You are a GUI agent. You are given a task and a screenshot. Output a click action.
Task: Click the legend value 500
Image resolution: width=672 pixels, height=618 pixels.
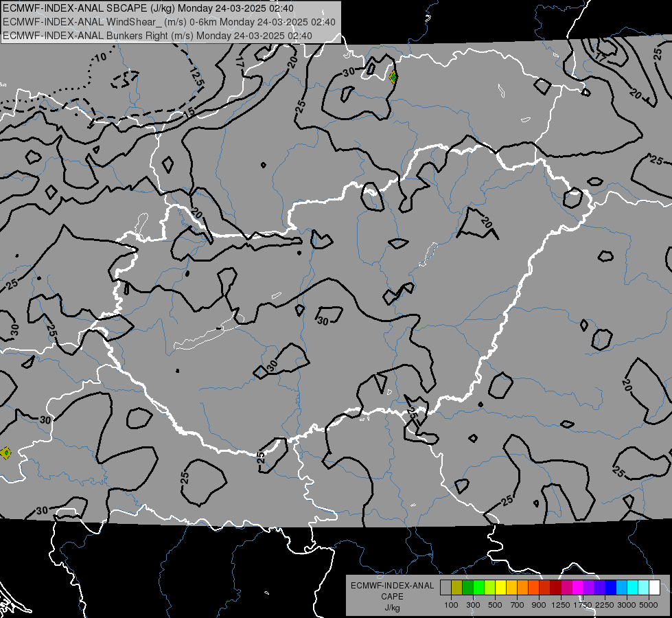point(495,605)
